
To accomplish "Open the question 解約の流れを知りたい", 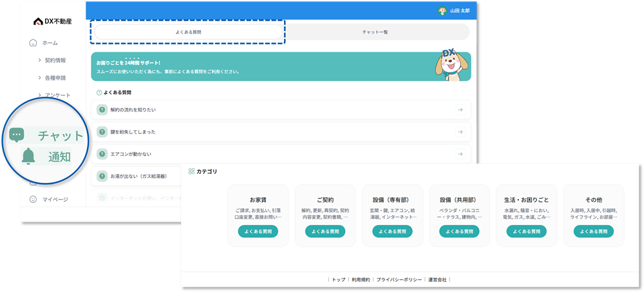I will tap(281, 110).
